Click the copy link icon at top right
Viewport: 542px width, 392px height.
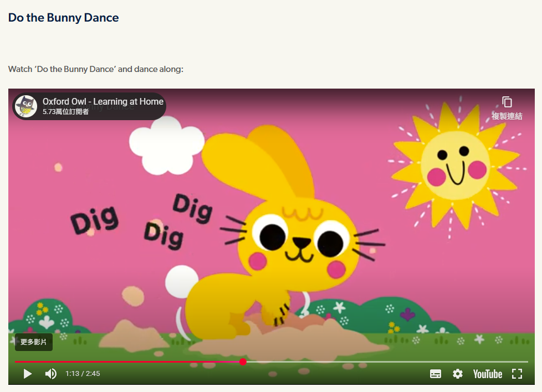pyautogui.click(x=507, y=102)
